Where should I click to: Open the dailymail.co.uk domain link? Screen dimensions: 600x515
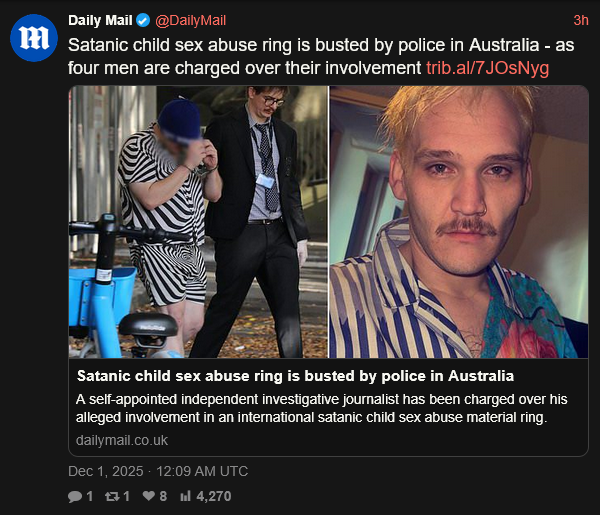122,440
